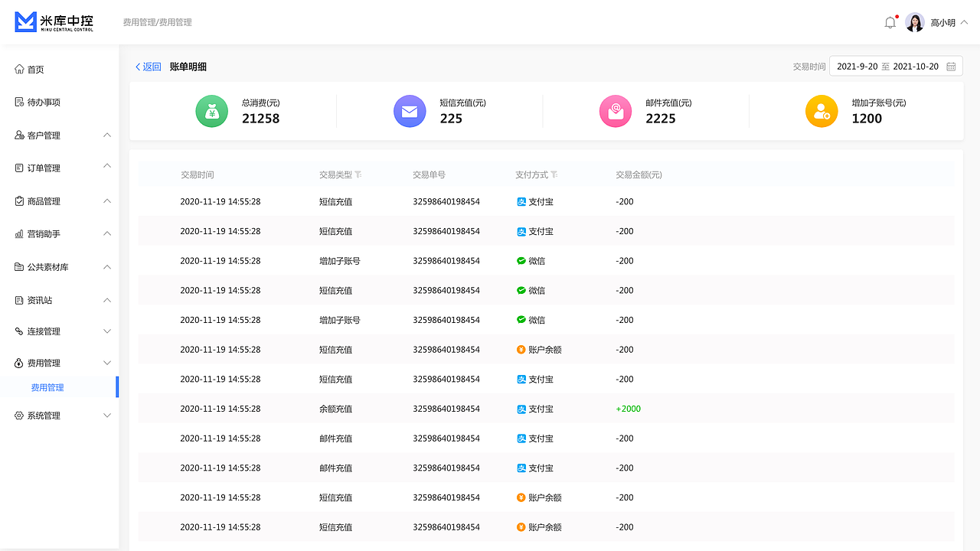The height and width of the screenshot is (551, 980).
Task: Click the 微信 icon in first 增加子账号 row
Action: pyautogui.click(x=521, y=261)
